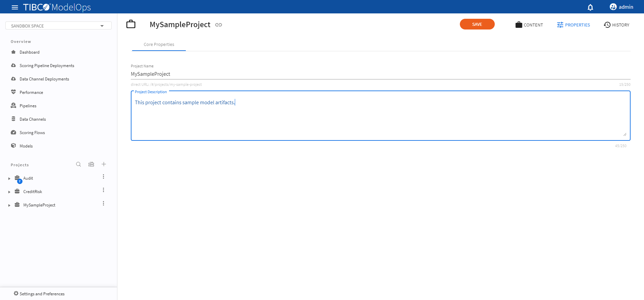Click the manage projects briefcase-list icon
The height and width of the screenshot is (300, 644).
point(91,164)
